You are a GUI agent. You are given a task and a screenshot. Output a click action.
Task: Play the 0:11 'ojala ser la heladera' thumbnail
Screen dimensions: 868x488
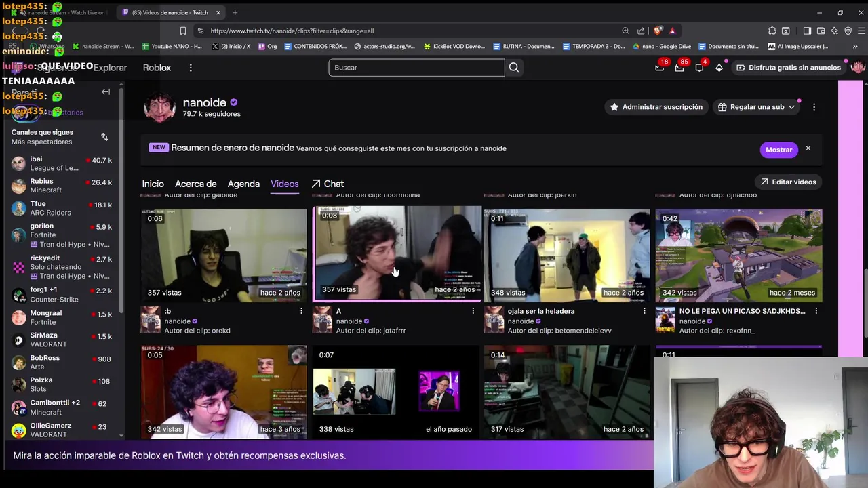567,256
